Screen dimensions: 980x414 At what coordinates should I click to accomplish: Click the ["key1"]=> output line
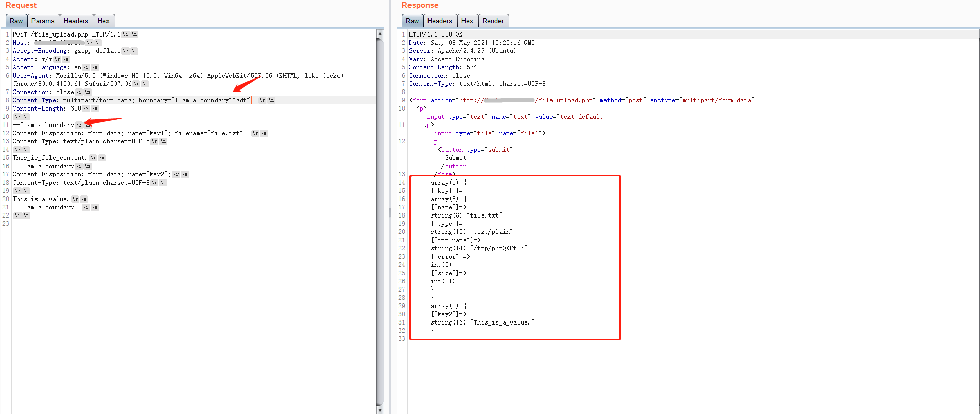(x=449, y=191)
